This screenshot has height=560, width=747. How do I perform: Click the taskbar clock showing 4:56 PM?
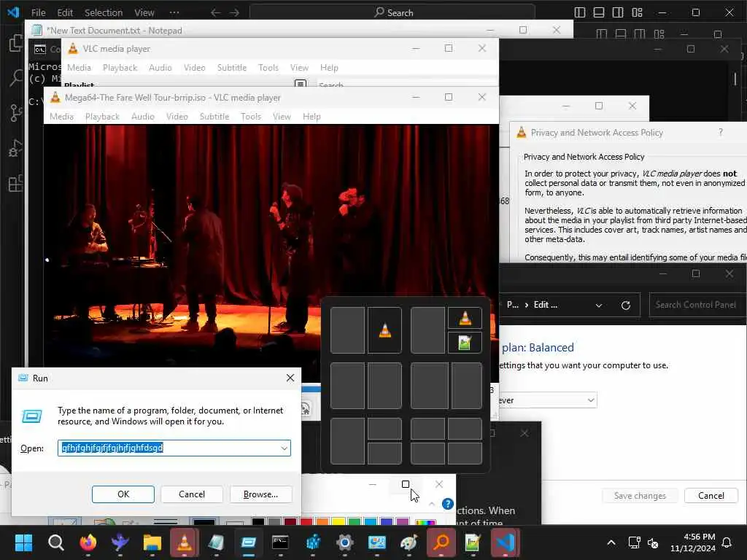tap(693, 542)
